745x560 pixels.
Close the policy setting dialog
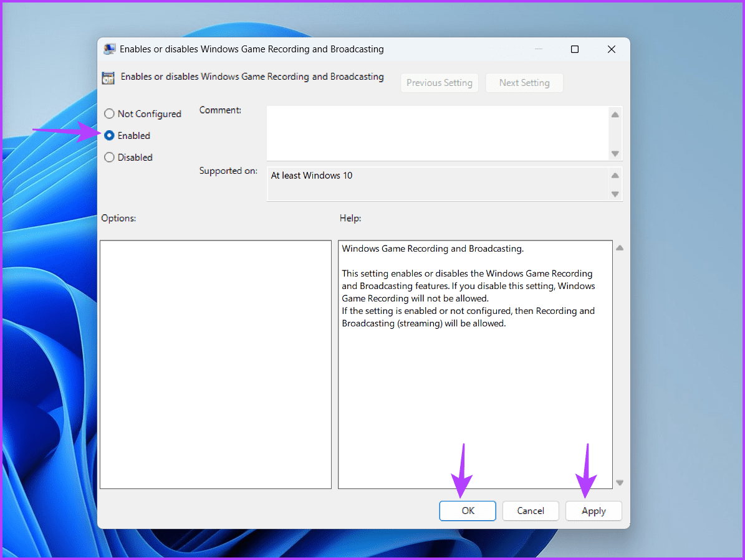tap(612, 49)
